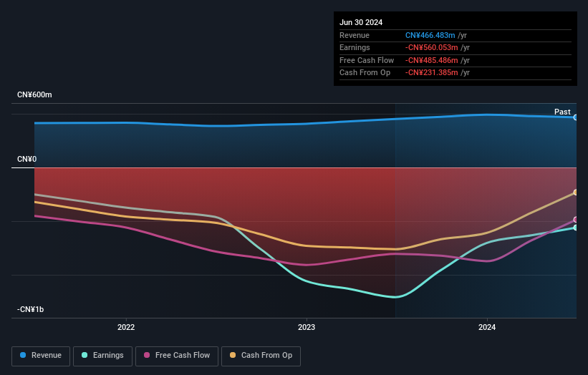Click the pink Free Cash Flow legend dot
This screenshot has height=375, width=588.
click(147, 355)
